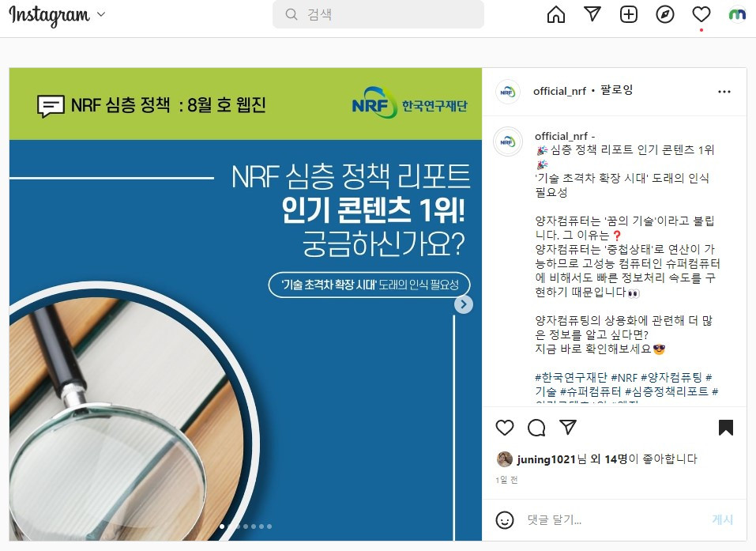Expand the Instagram logo dropdown chevron

point(101,14)
